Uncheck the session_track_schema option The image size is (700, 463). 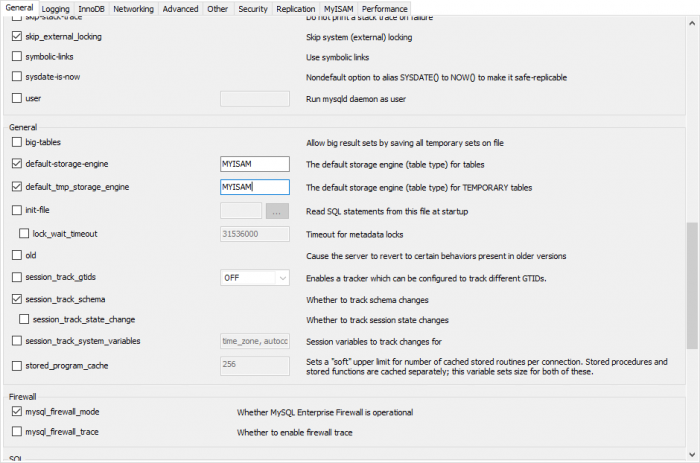click(x=16, y=299)
